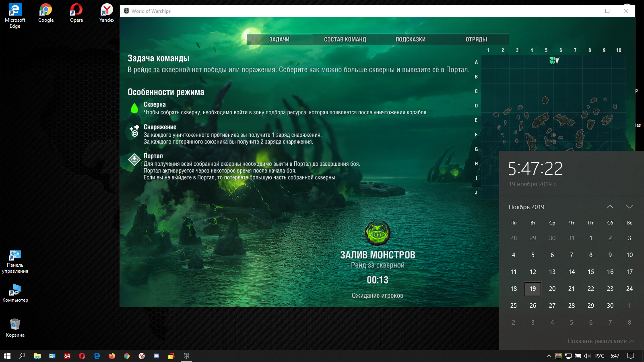This screenshot has width=644, height=362.
Task: Open Sticky Notes taskbar icon
Action: [x=171, y=356]
